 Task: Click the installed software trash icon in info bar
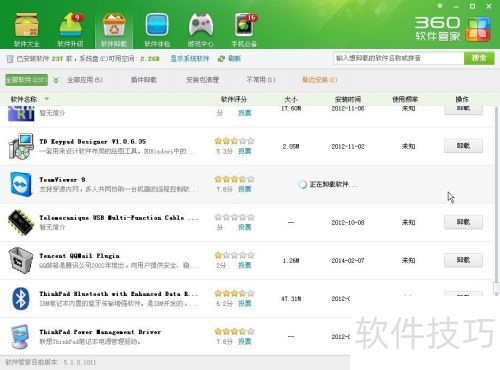pyautogui.click(x=10, y=59)
